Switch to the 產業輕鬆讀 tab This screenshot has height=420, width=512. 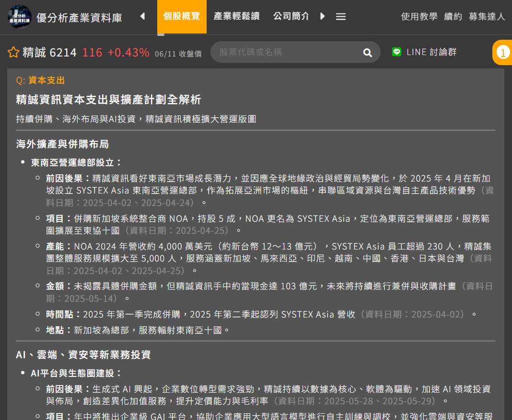click(236, 16)
